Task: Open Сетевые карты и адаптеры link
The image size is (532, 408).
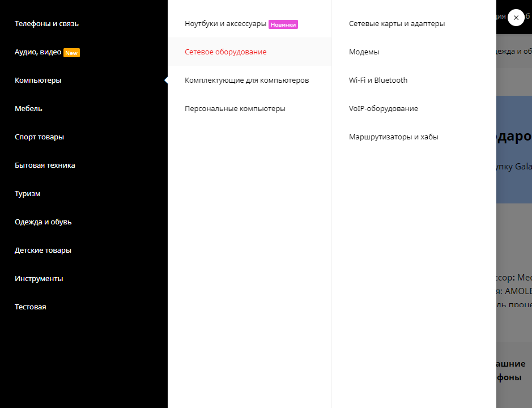Action: 397,24
